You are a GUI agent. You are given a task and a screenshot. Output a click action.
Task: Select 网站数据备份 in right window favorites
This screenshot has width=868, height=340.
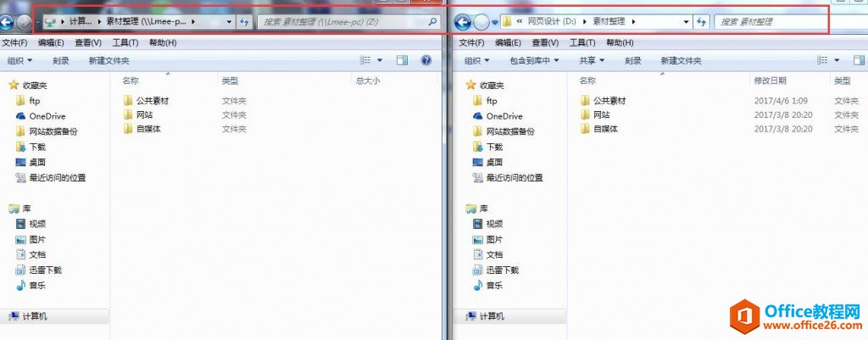coord(504,131)
